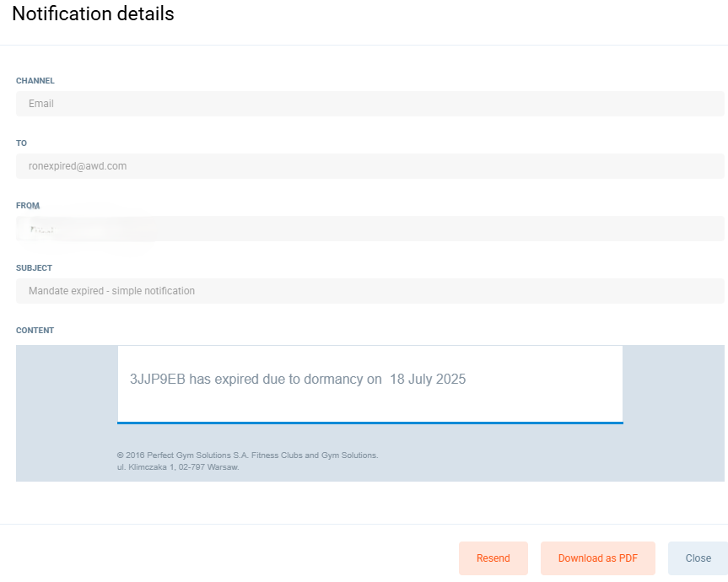
Task: Click the TO field label
Action: 22,143
